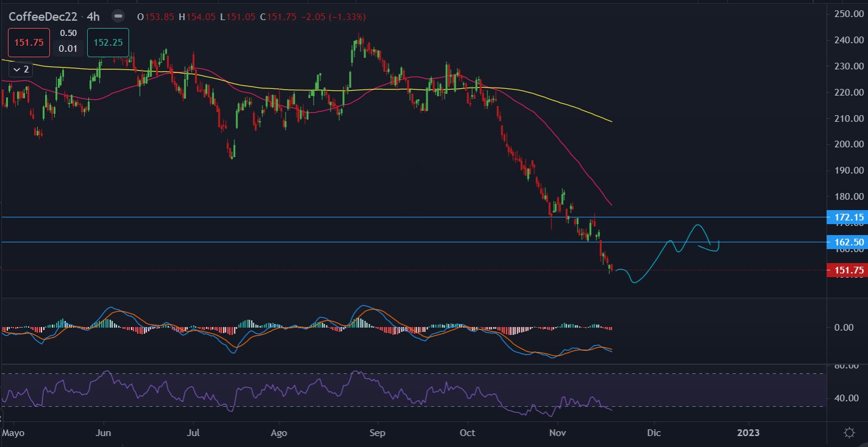Screen dimensions: 868x447
Task: Click the 0.50 spread value
Action: pos(68,33)
